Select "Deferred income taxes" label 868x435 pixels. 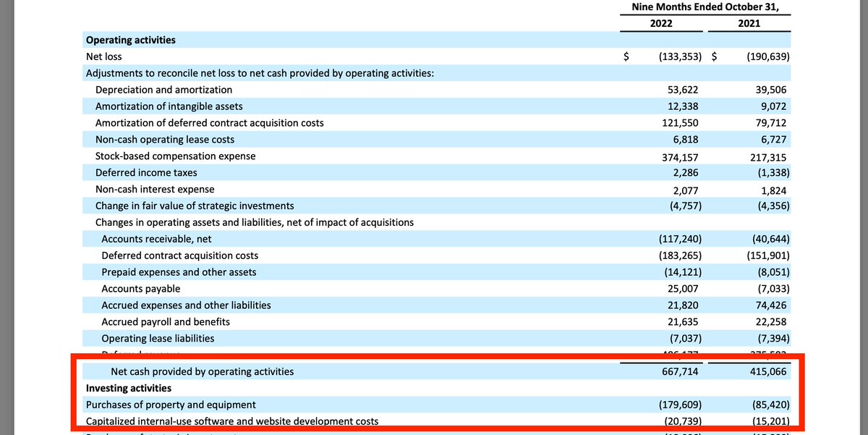[146, 173]
